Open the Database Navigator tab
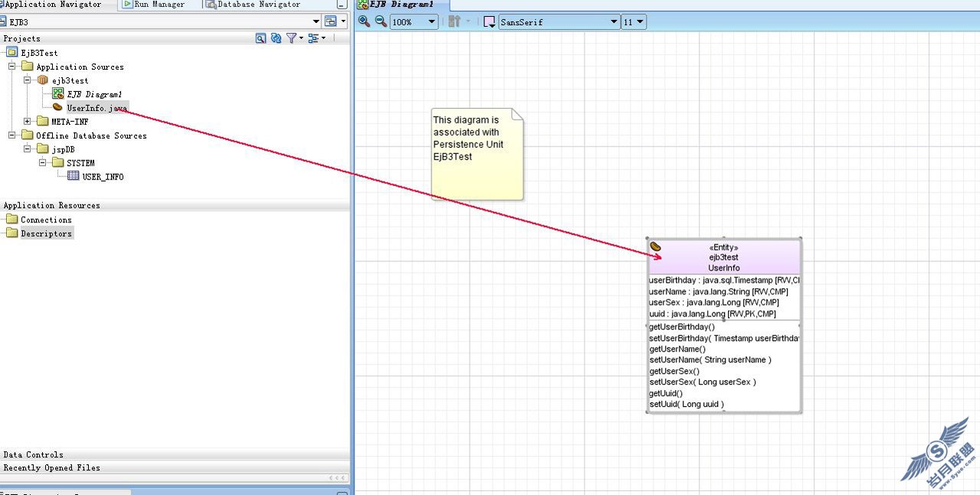Image resolution: width=980 pixels, height=495 pixels. pyautogui.click(x=254, y=5)
